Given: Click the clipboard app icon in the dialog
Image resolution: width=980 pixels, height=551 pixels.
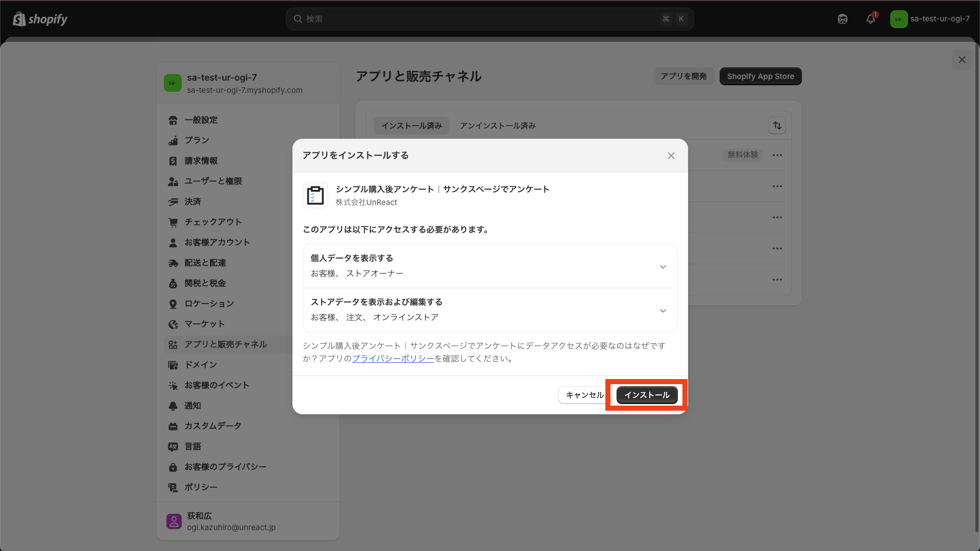Looking at the screenshot, I should (315, 195).
